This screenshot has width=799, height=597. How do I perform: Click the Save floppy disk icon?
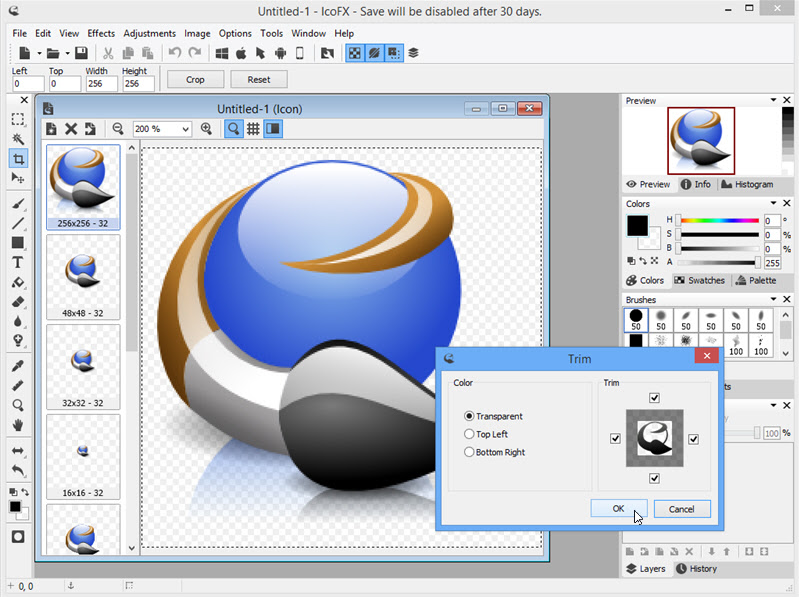point(81,53)
